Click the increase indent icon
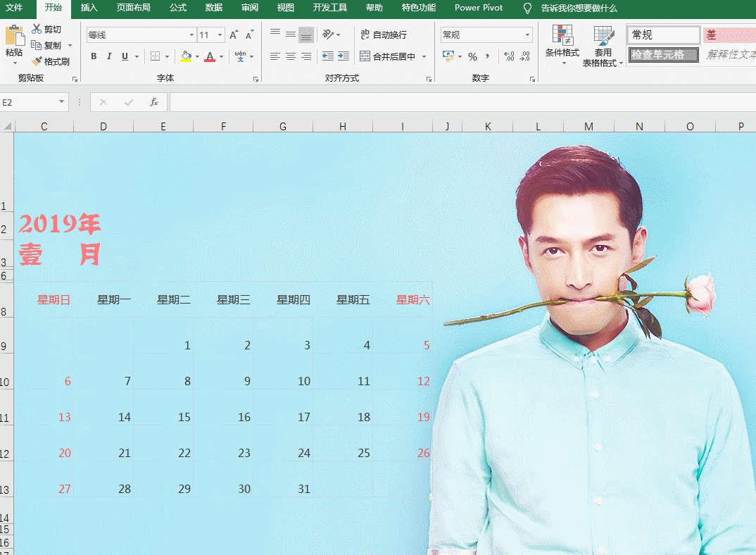Screen dimensions: 756x555 [x=344, y=56]
